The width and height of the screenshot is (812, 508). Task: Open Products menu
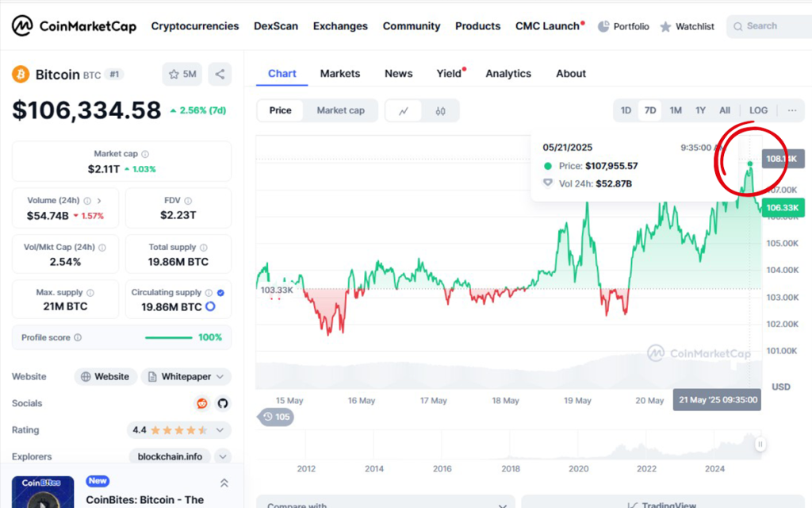pyautogui.click(x=477, y=26)
